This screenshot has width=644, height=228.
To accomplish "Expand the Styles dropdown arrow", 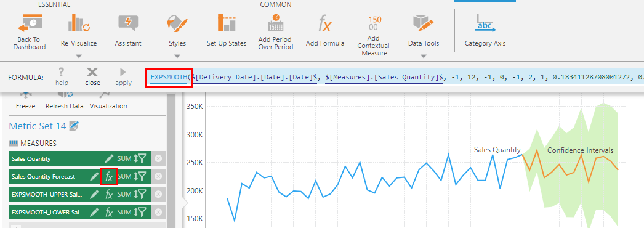I will pyautogui.click(x=177, y=56).
